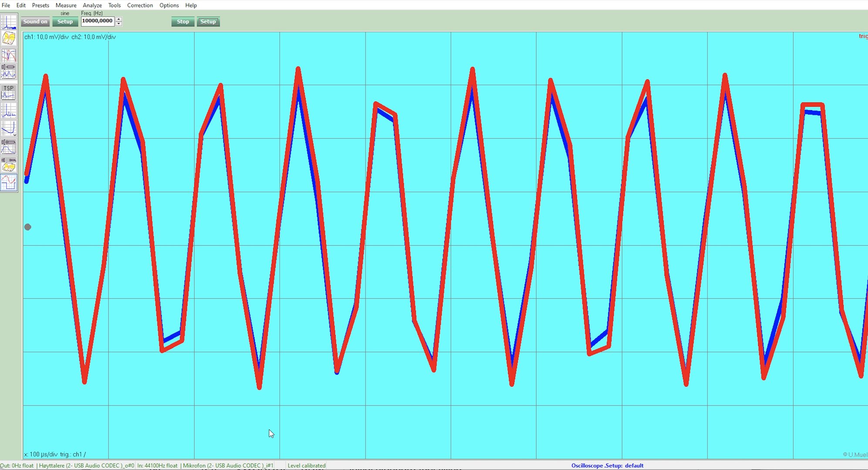Select the red-blue impedance curves icon
The width and height of the screenshot is (868, 470).
[9, 55]
